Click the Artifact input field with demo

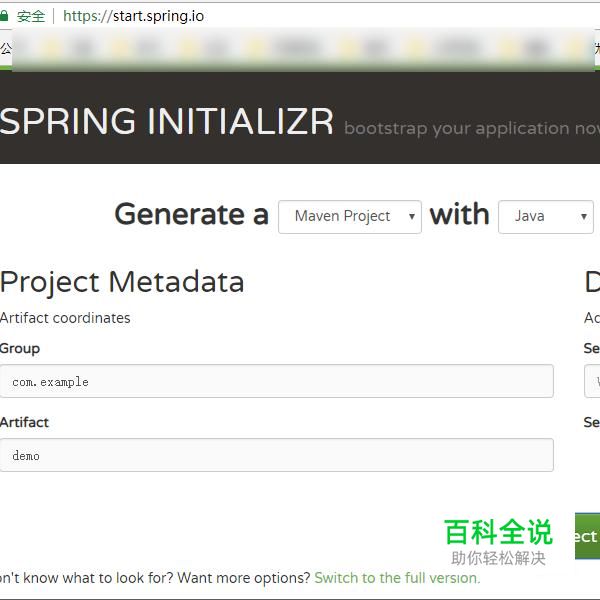277,455
